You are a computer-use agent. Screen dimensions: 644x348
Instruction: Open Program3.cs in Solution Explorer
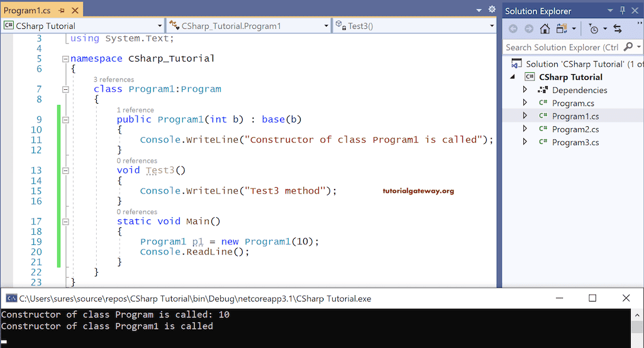point(575,143)
